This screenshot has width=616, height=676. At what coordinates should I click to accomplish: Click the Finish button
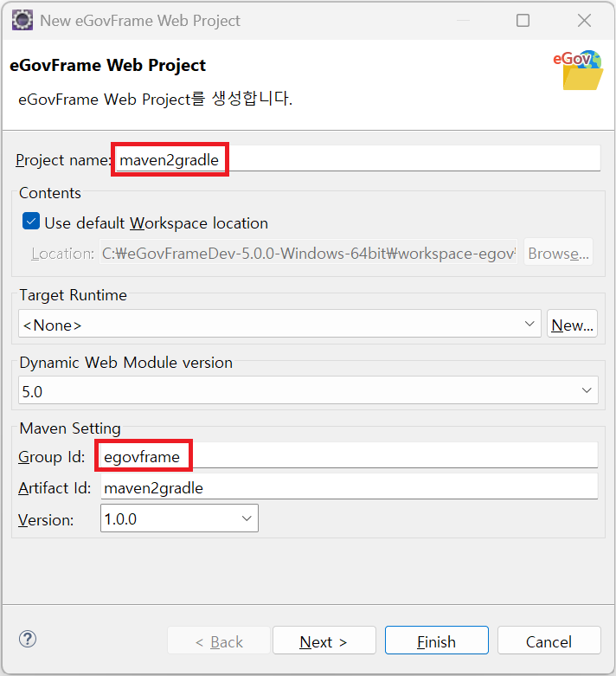pyautogui.click(x=436, y=641)
